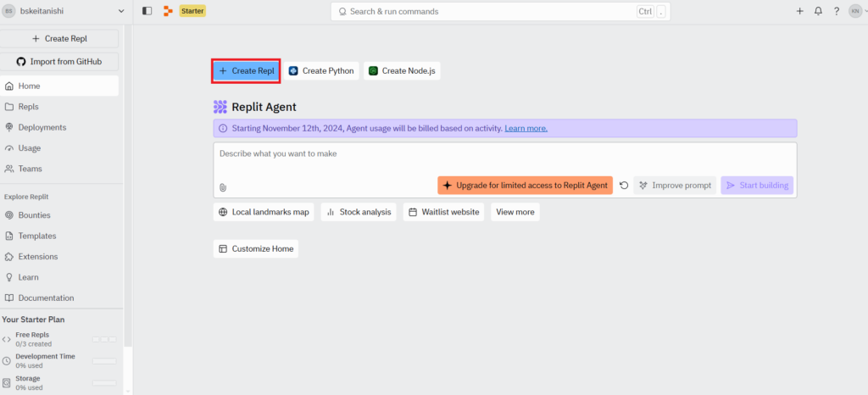The height and width of the screenshot is (395, 868).
Task: Click the revert prompt circular arrow icon
Action: point(624,186)
